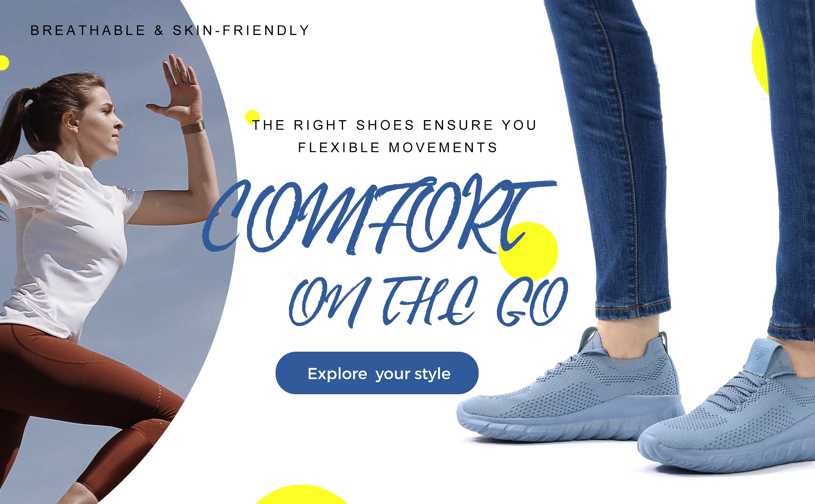Click the bracelet on the woman's wrist

(193, 127)
